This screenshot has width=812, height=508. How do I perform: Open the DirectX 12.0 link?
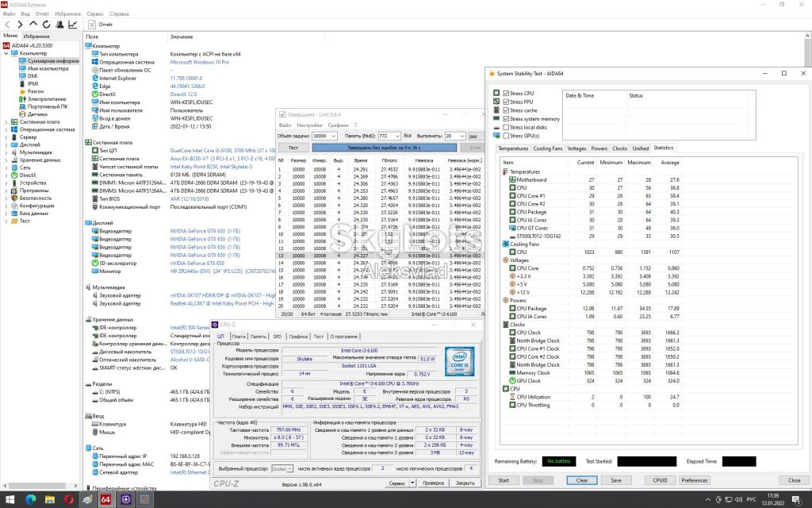[x=183, y=94]
